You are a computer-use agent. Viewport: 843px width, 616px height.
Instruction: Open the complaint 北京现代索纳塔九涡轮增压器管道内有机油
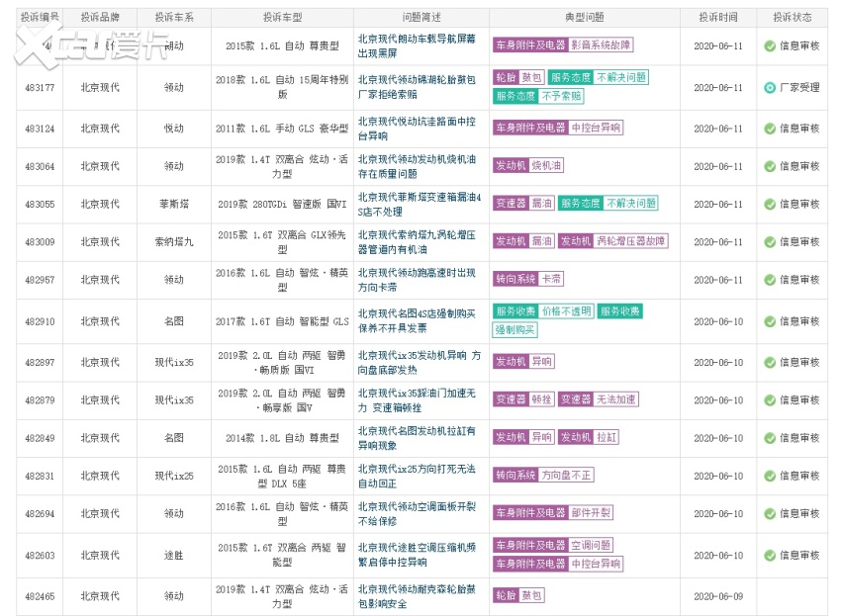417,242
